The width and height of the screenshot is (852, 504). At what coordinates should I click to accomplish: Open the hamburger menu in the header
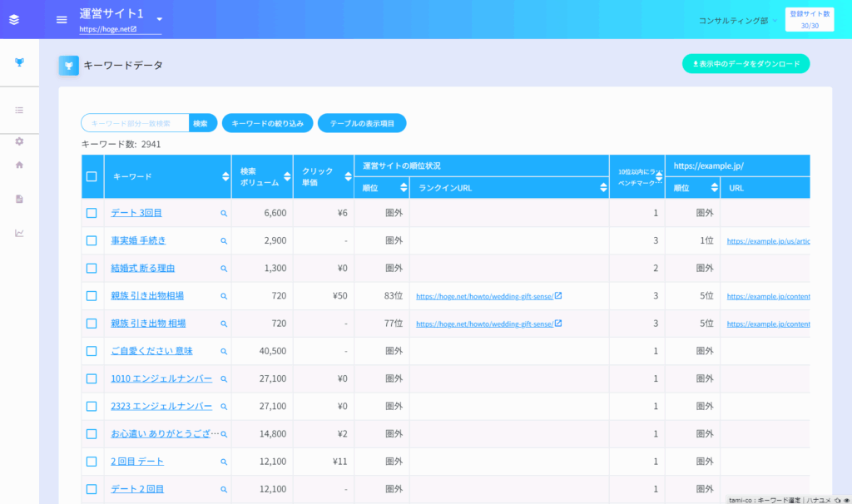[x=61, y=20]
